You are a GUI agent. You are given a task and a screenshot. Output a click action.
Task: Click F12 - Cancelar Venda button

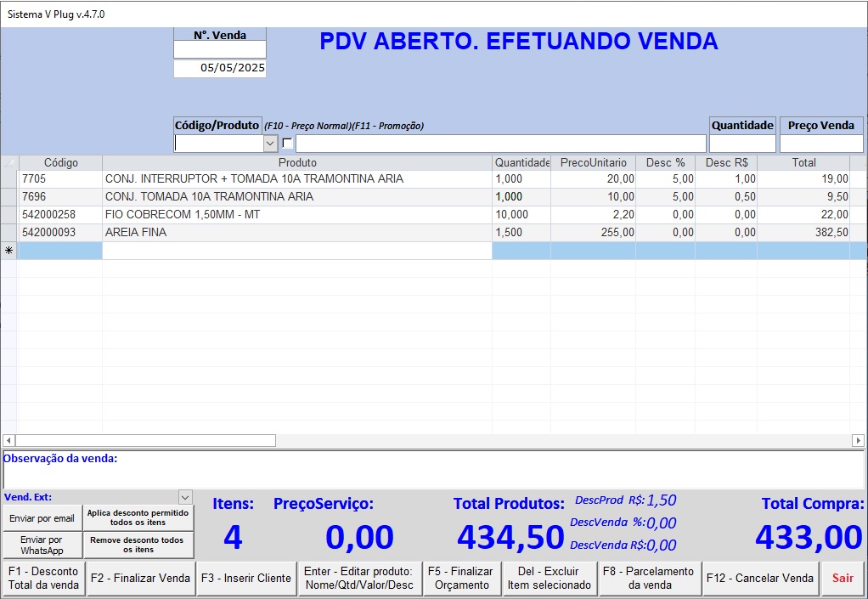coord(760,579)
